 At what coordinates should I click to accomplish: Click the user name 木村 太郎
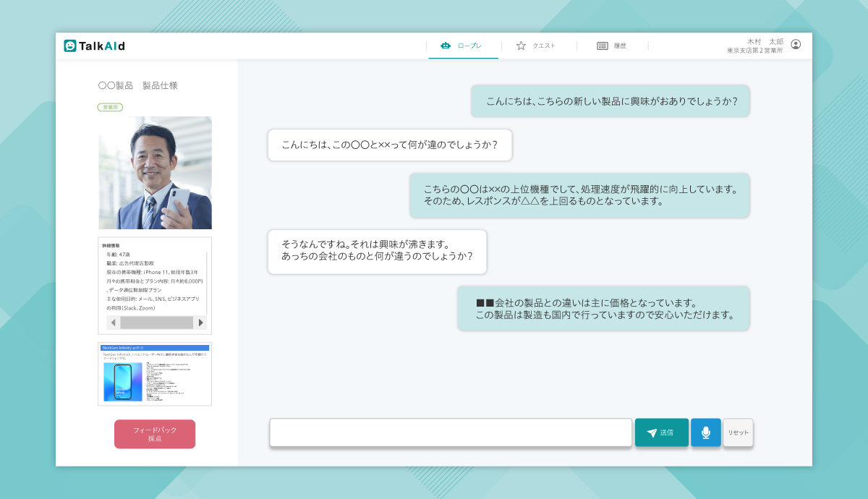click(x=765, y=41)
